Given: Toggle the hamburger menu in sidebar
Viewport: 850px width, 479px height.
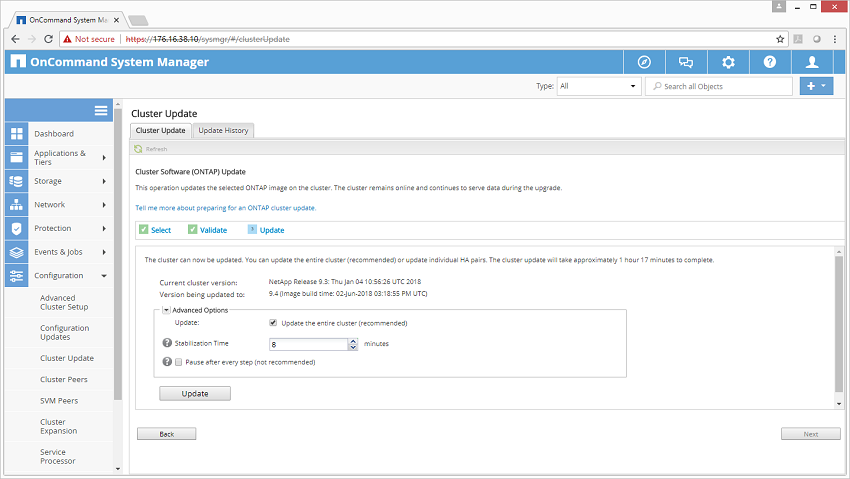Looking at the screenshot, I should [101, 110].
